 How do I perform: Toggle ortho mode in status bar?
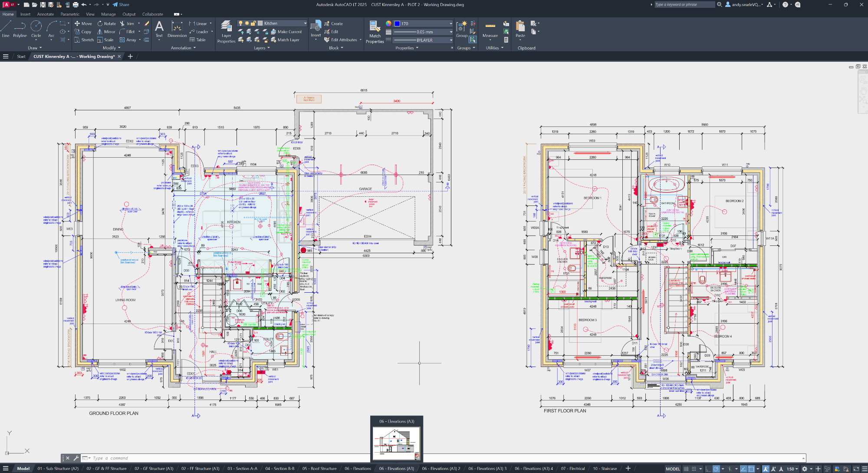click(x=708, y=469)
